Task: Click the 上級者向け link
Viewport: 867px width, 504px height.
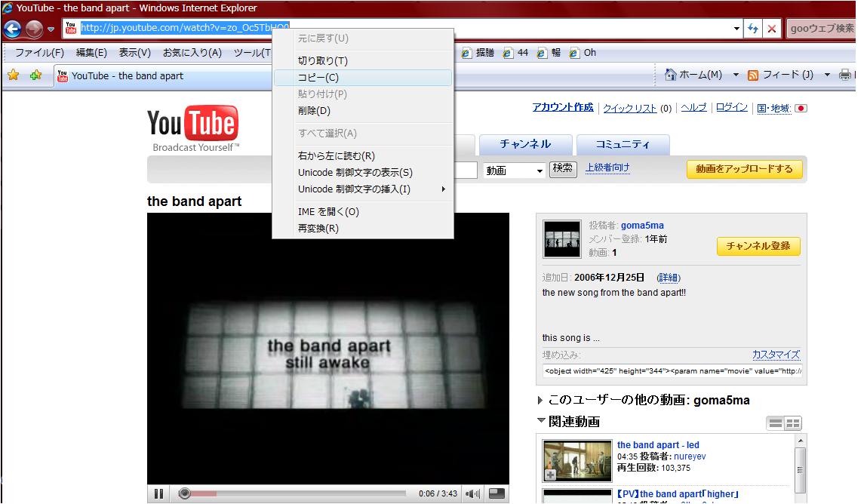Action: point(607,167)
